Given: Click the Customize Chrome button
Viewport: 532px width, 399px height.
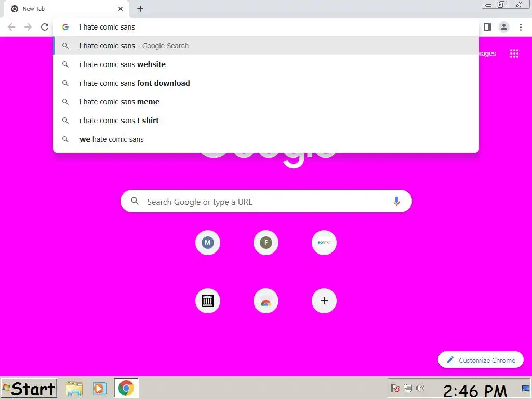Looking at the screenshot, I should click(481, 360).
